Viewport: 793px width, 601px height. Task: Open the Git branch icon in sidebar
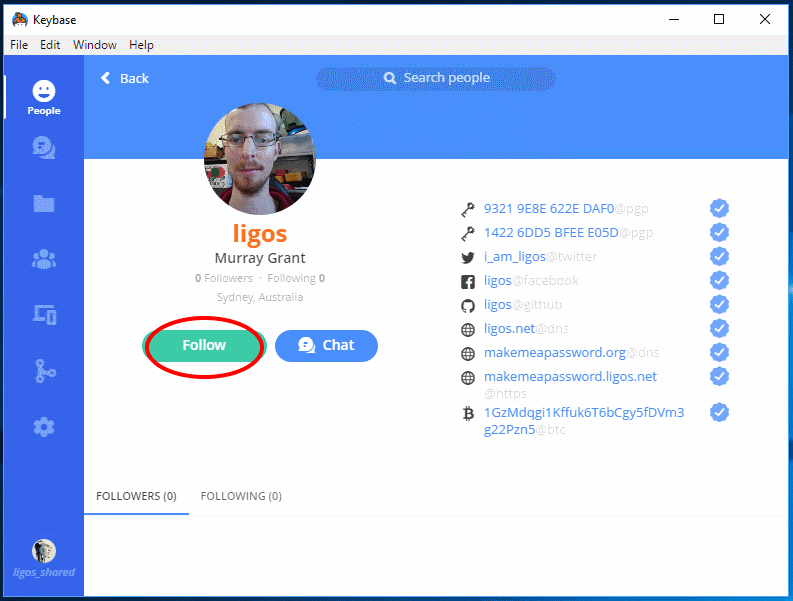pyautogui.click(x=45, y=371)
